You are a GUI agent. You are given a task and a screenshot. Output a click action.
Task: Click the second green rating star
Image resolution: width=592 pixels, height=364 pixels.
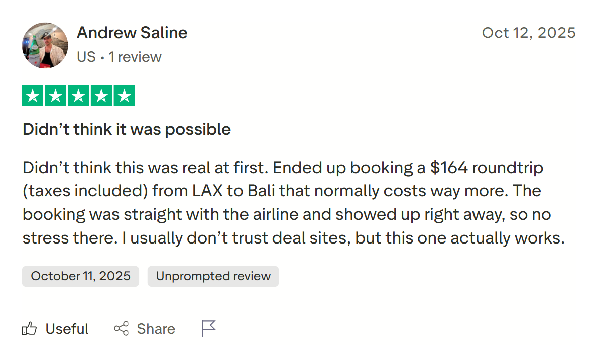coord(55,96)
